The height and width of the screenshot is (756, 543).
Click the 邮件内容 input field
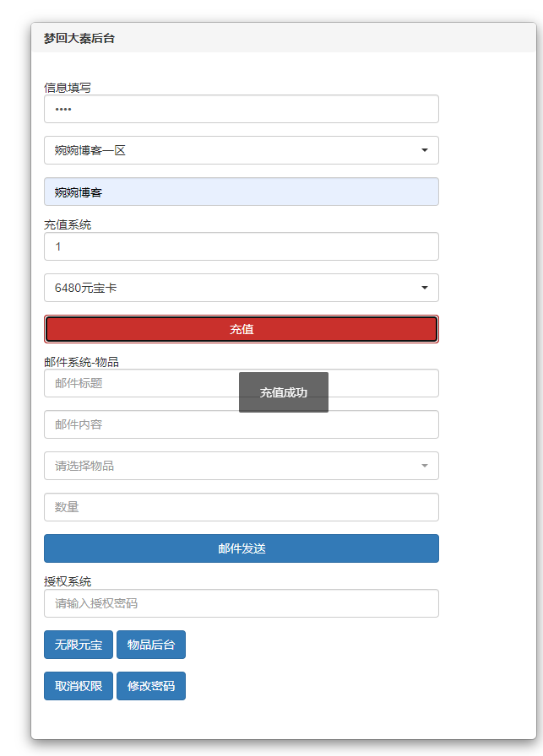pos(241,424)
